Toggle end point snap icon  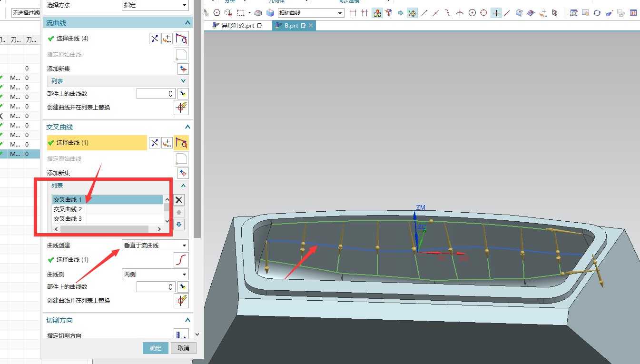pyautogui.click(x=424, y=13)
